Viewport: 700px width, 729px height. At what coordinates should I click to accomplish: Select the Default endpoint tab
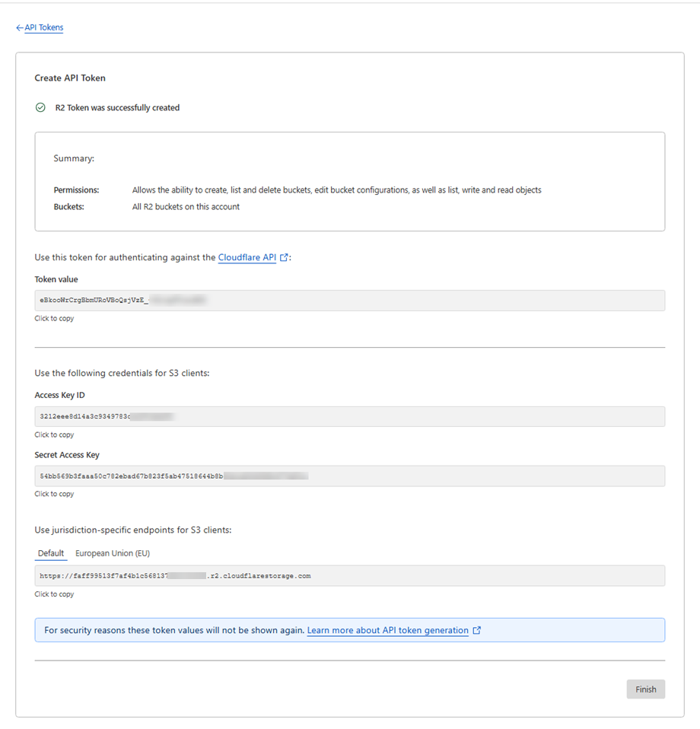[51, 553]
